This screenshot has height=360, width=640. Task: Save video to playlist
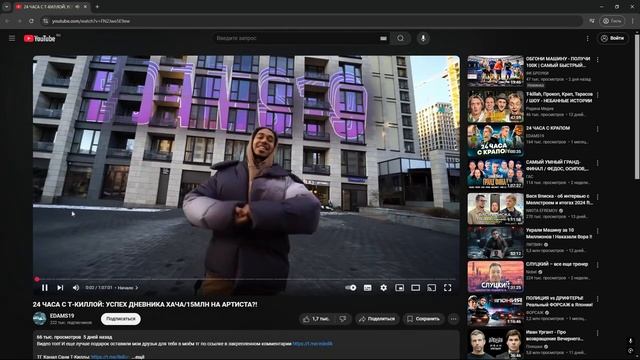click(423, 319)
